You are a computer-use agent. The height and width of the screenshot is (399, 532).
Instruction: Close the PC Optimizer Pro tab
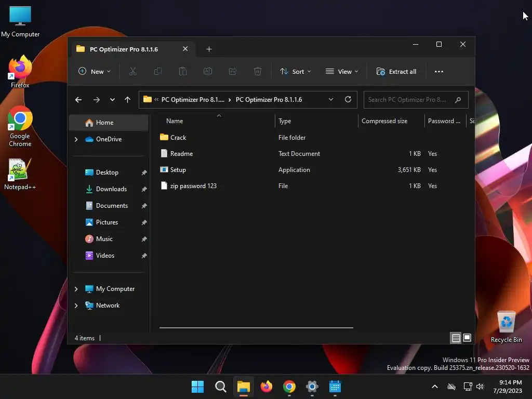[185, 49]
